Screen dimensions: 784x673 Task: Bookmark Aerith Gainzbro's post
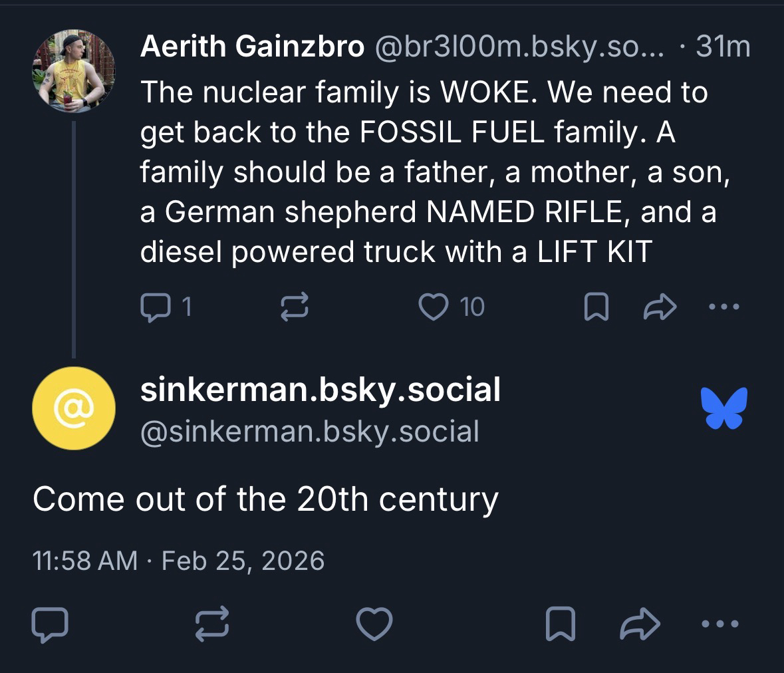[x=596, y=307]
